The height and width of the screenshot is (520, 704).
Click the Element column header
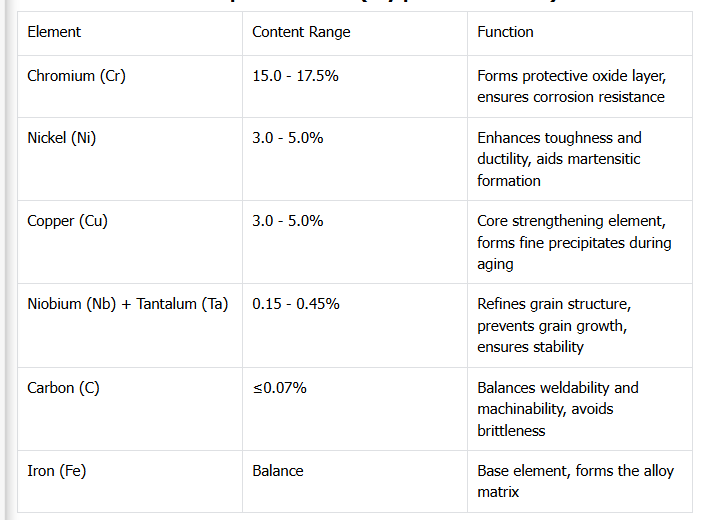(55, 32)
